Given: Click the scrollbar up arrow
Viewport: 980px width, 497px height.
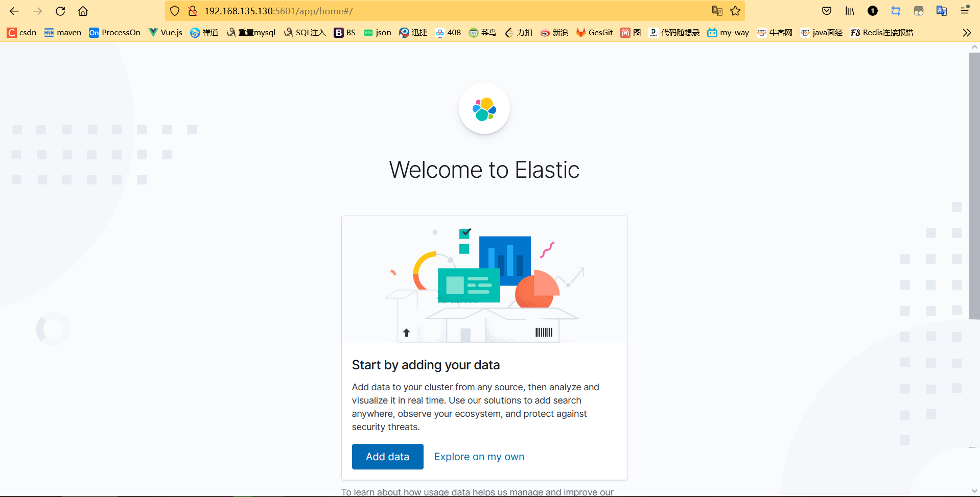Looking at the screenshot, I should tap(974, 46).
